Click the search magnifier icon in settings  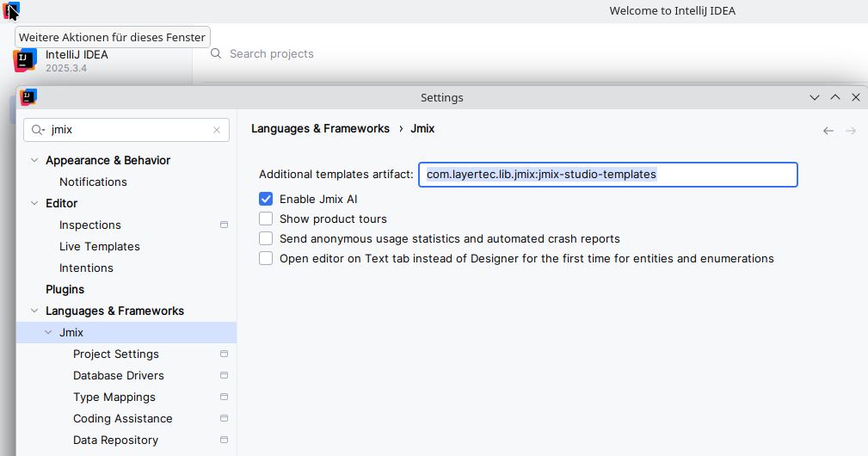(x=37, y=130)
